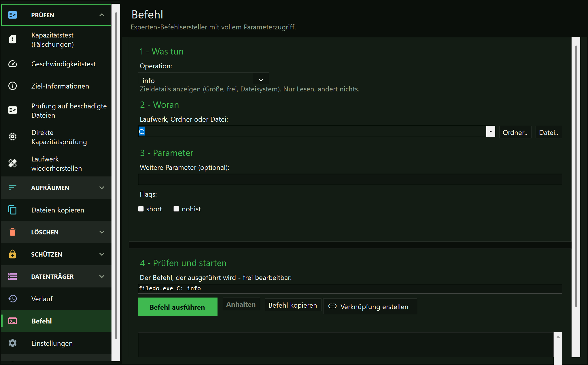Run command with Befehl ausführen
The image size is (588, 365).
177,307
